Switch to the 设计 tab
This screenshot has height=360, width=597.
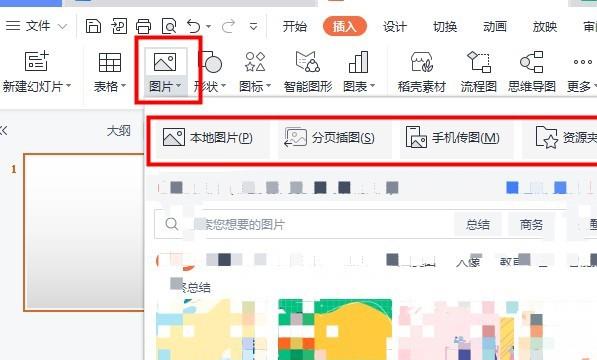[395, 27]
